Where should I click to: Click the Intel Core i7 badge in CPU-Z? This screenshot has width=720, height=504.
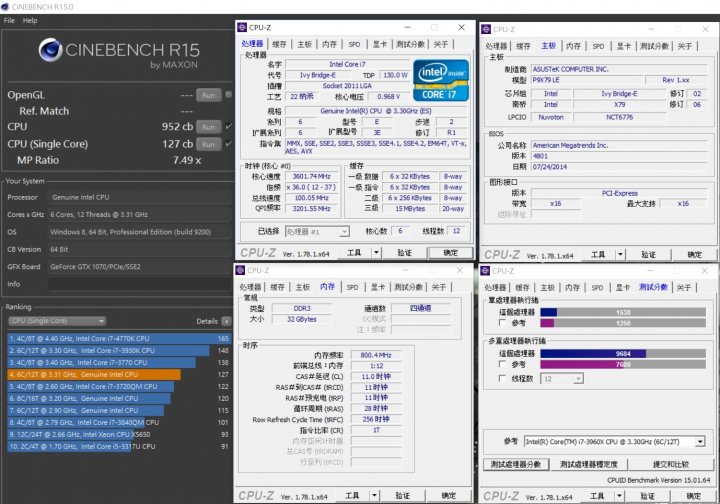(x=441, y=80)
